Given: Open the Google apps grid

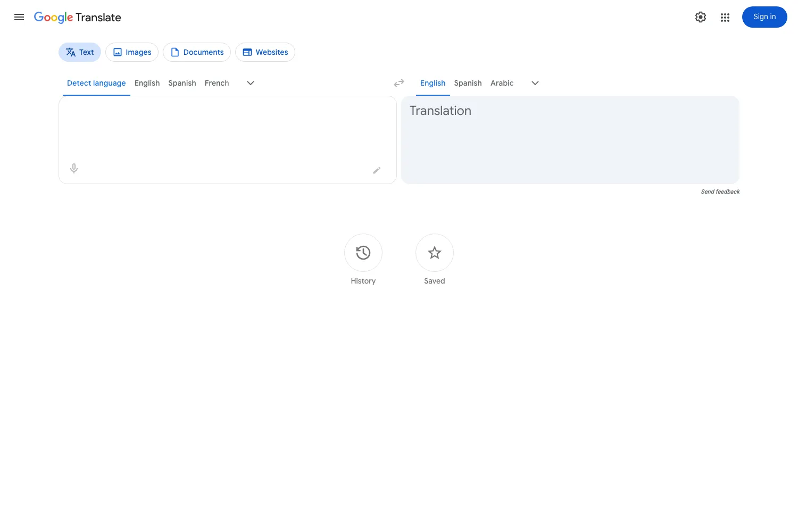Looking at the screenshot, I should 725,17.
